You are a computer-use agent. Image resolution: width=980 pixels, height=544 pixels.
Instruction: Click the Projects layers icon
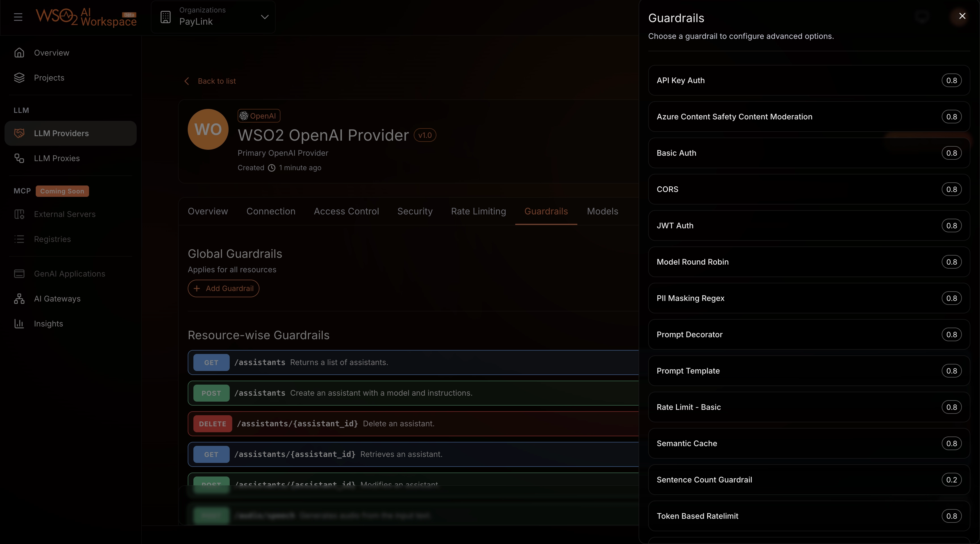tap(19, 78)
